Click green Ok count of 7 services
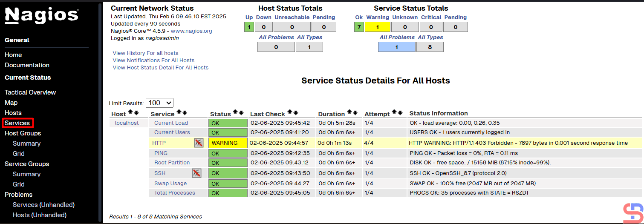This screenshot has width=644, height=224. point(359,27)
